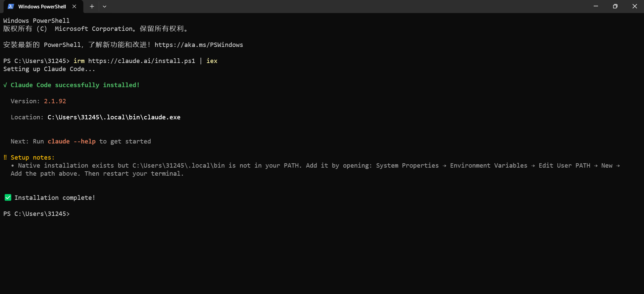Click the version number 2.1.92
Viewport: 644px width, 294px height.
55,101
